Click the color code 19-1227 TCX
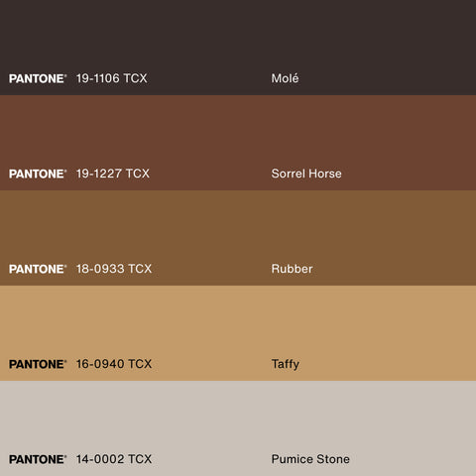Image resolution: width=476 pixels, height=476 pixels. tap(113, 174)
